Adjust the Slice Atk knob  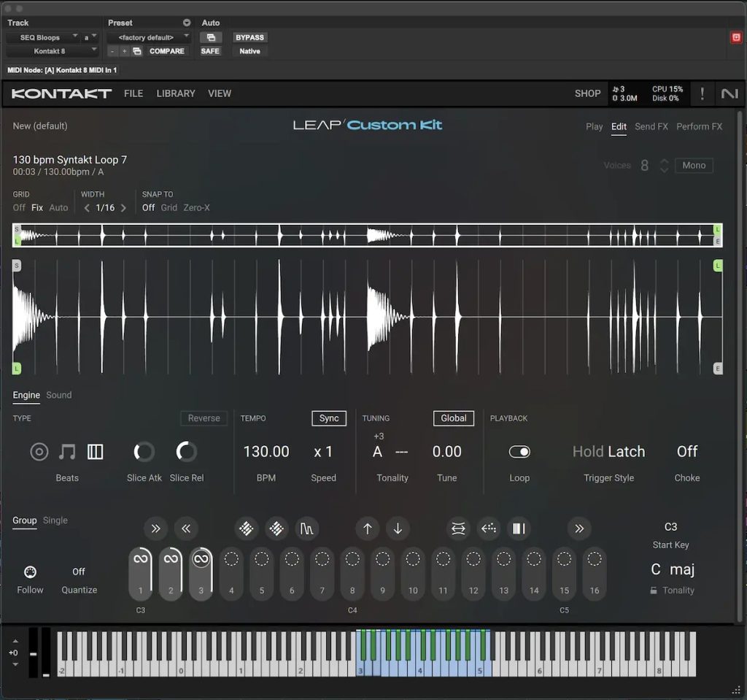click(144, 452)
